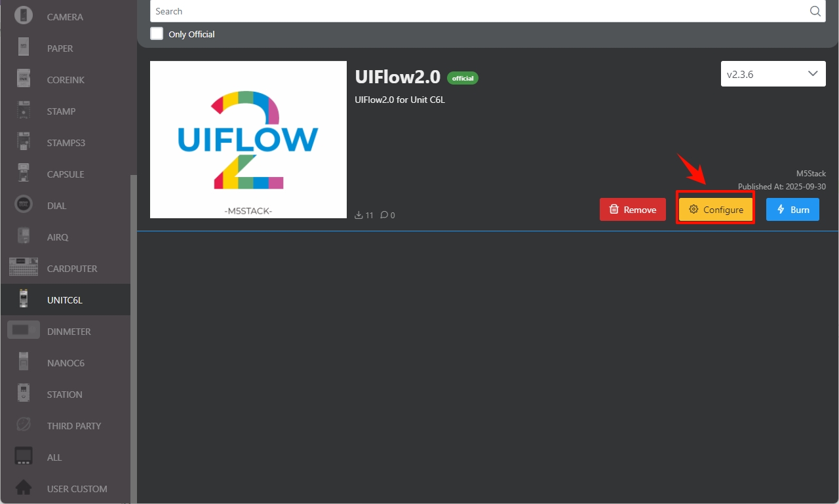Image resolution: width=839 pixels, height=504 pixels.
Task: Click the download count icon
Action: point(359,215)
